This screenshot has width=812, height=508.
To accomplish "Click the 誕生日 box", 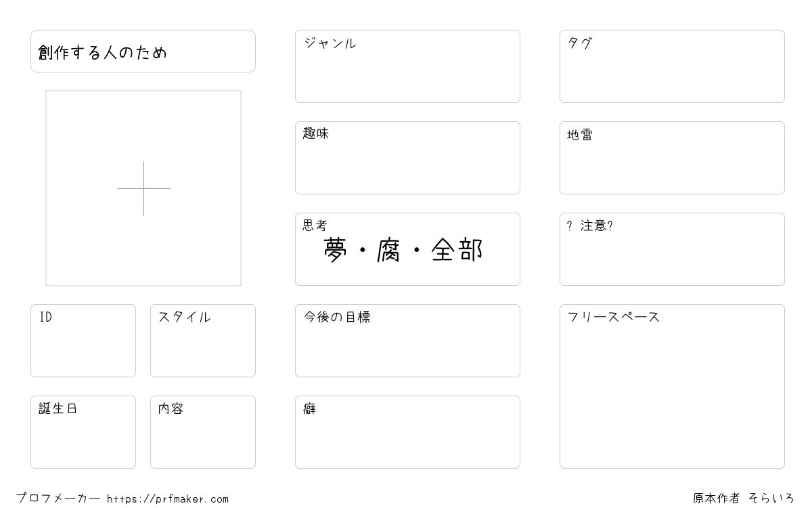I will click(x=83, y=432).
